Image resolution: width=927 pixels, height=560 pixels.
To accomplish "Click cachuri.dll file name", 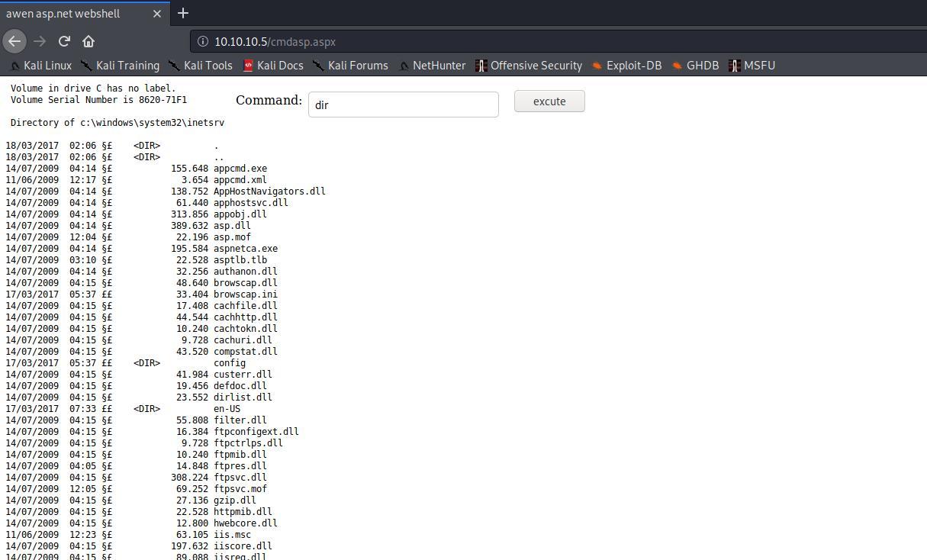I will [243, 340].
